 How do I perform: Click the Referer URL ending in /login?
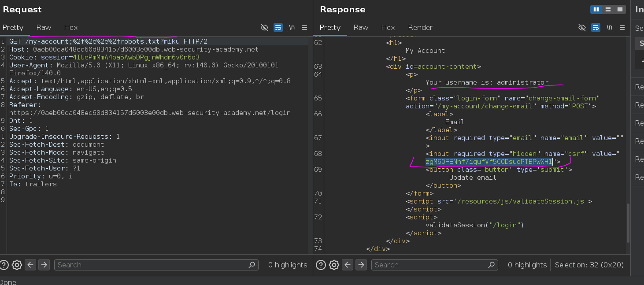point(150,113)
